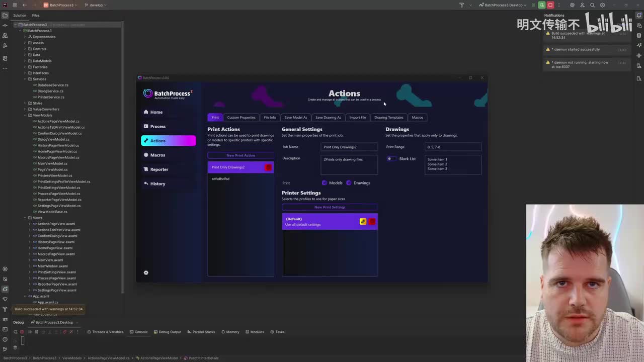This screenshot has height=362, width=644.
Task: Collapse the ViewModels folder
Action: coord(25,115)
